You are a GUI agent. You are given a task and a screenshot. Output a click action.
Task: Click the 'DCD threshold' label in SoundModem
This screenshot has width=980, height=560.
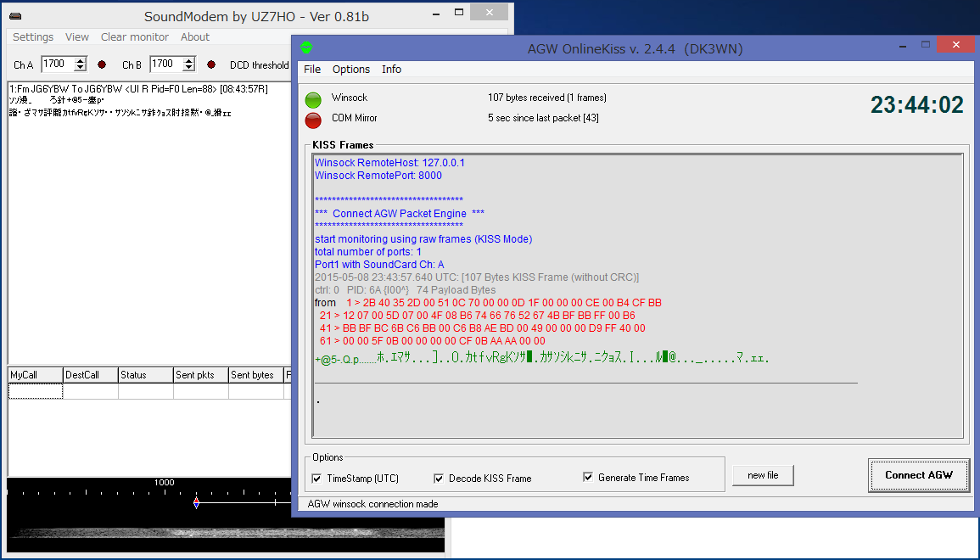tap(260, 65)
